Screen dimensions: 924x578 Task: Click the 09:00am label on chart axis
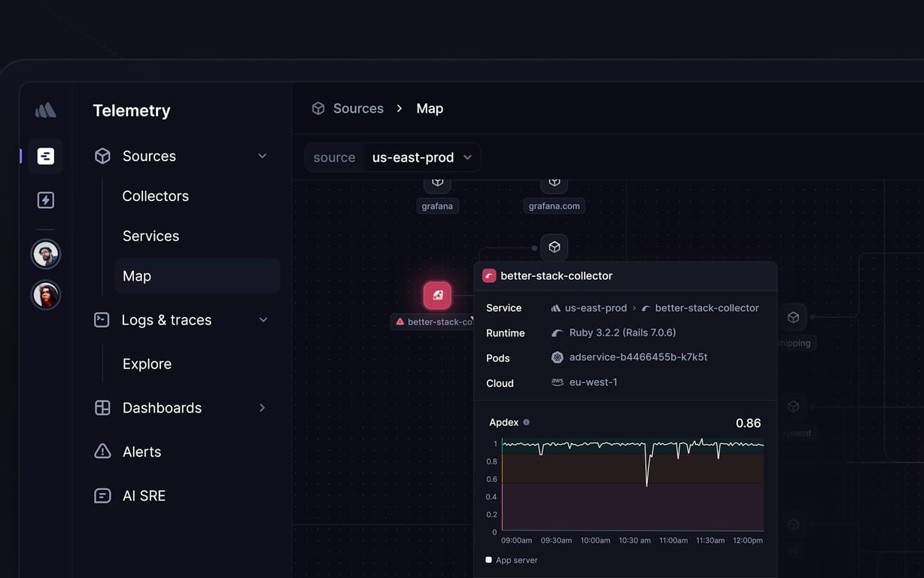[x=517, y=540]
